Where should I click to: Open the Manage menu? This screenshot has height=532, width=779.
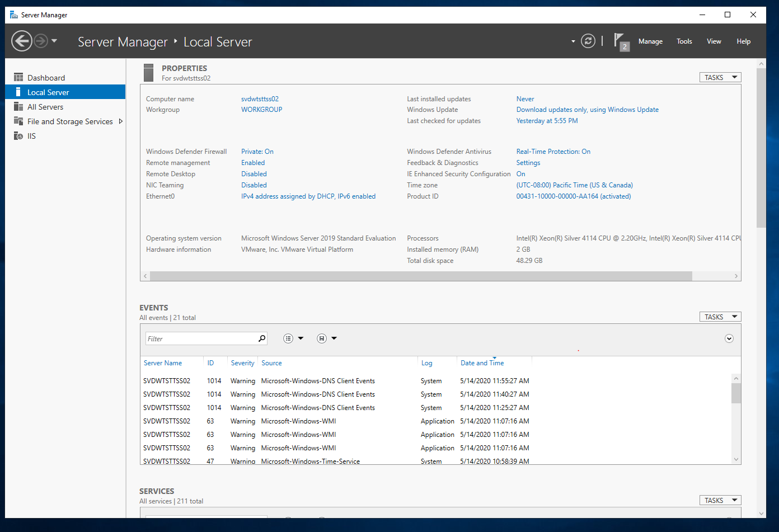pos(650,41)
